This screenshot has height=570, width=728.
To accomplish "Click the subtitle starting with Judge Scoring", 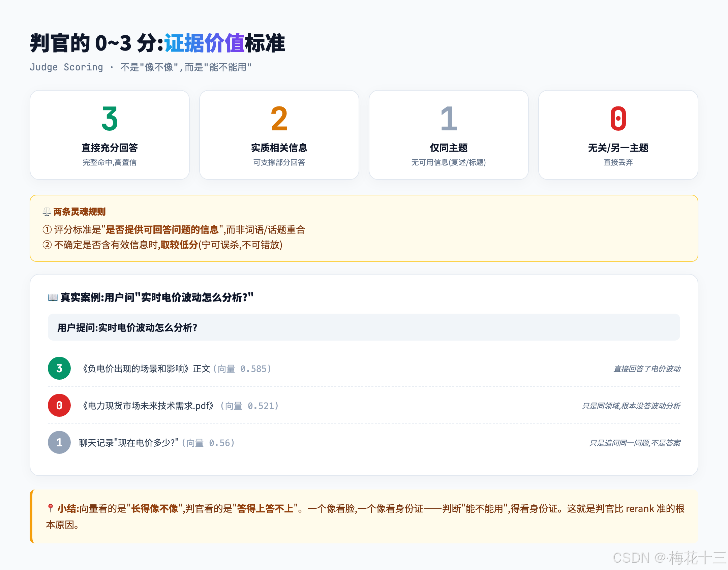I will tap(141, 67).
